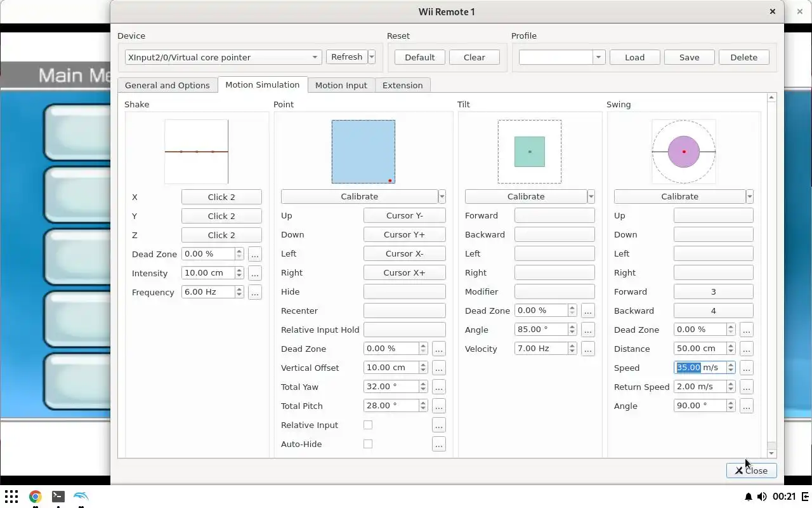Click the Refresh devices button
The width and height of the screenshot is (812, 508).
coord(347,57)
